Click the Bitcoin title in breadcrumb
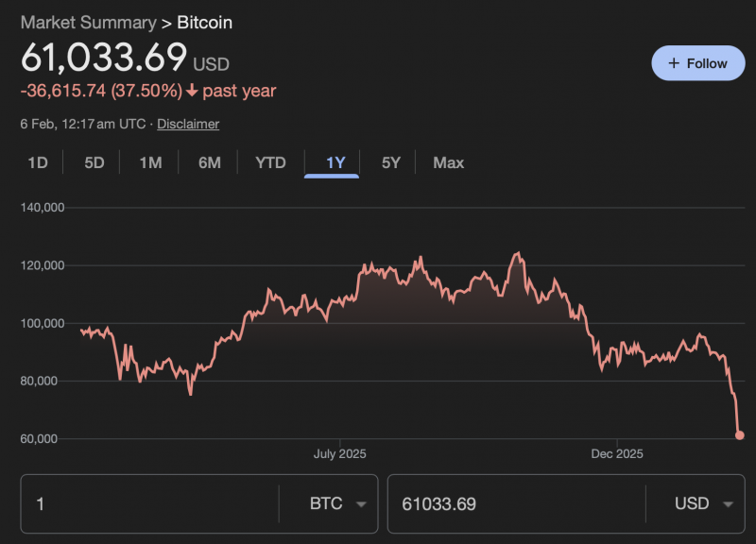This screenshot has width=756, height=544. (205, 22)
